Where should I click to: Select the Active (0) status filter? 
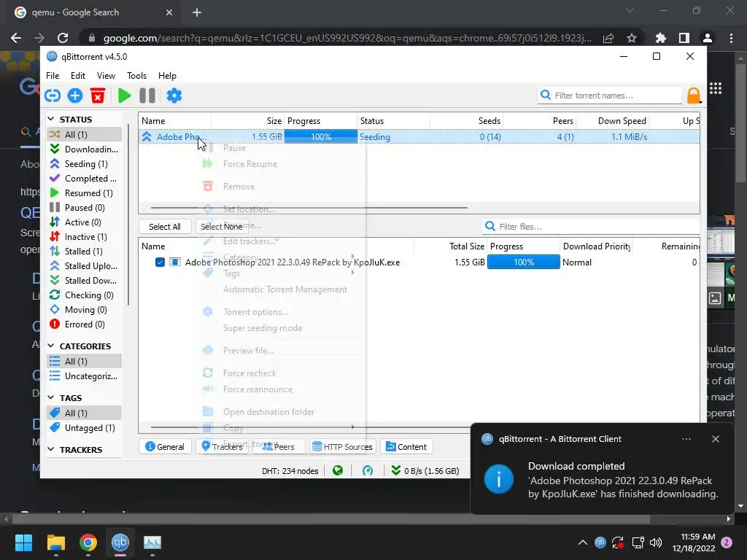pos(85,222)
